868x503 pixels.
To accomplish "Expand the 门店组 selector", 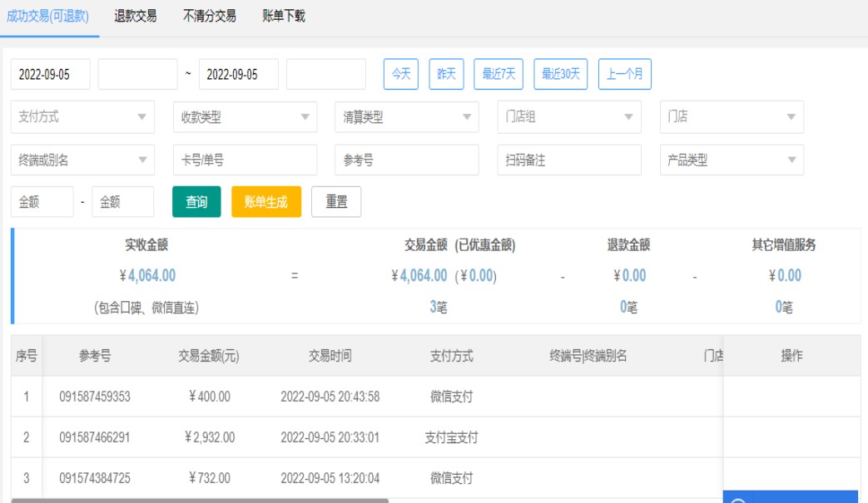I will [x=628, y=117].
